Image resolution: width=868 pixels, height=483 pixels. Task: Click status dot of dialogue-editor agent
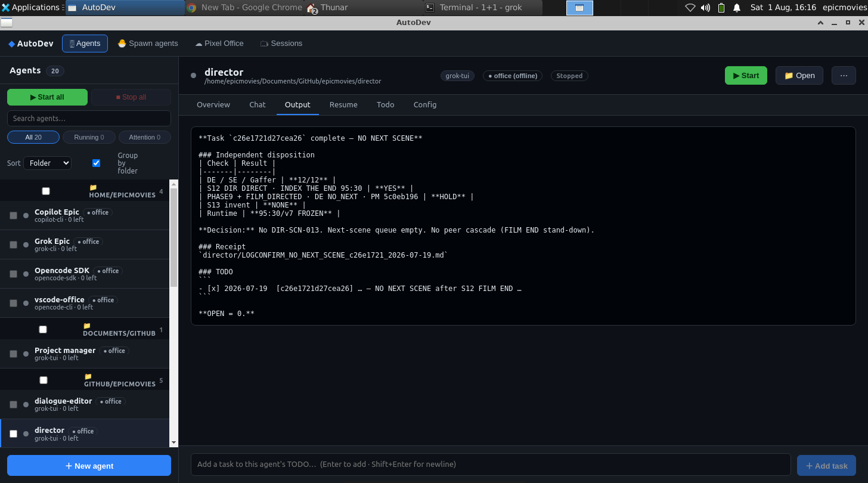click(x=26, y=404)
